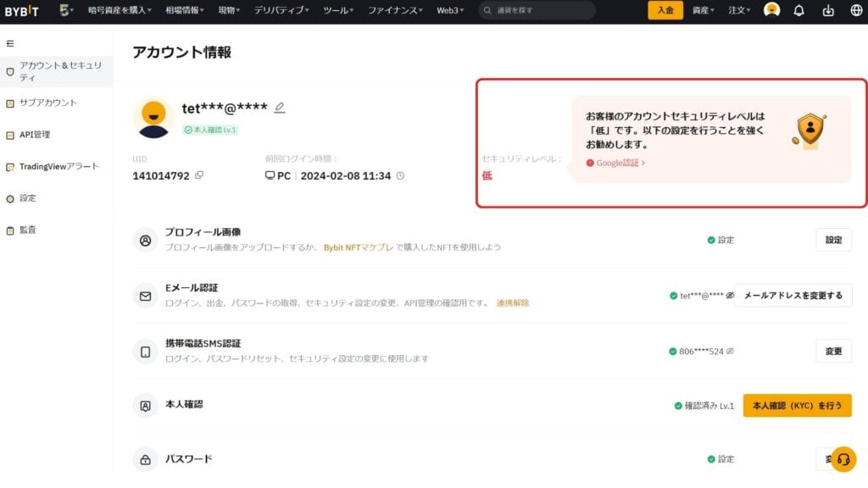Open the customer support headset chat
Screen dimensions: 868x488
(x=843, y=459)
